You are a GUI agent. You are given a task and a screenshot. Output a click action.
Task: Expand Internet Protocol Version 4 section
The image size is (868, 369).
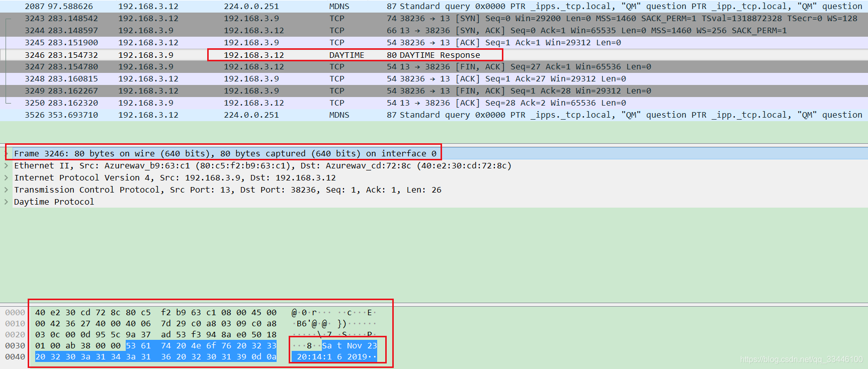click(7, 177)
